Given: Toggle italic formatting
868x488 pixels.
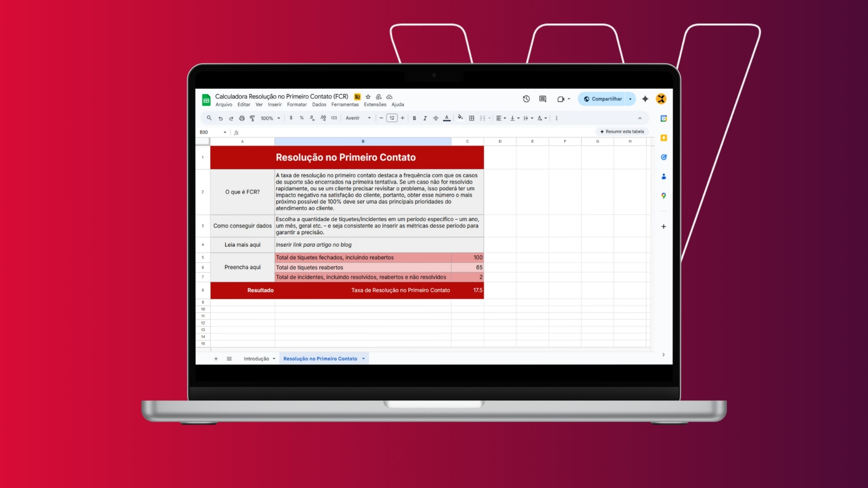Looking at the screenshot, I should tap(425, 118).
